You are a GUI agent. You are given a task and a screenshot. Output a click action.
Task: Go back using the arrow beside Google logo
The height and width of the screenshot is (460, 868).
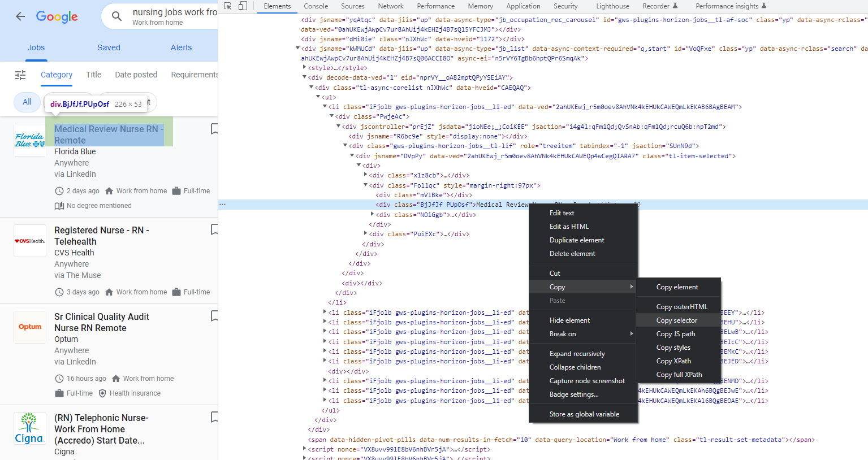20,16
